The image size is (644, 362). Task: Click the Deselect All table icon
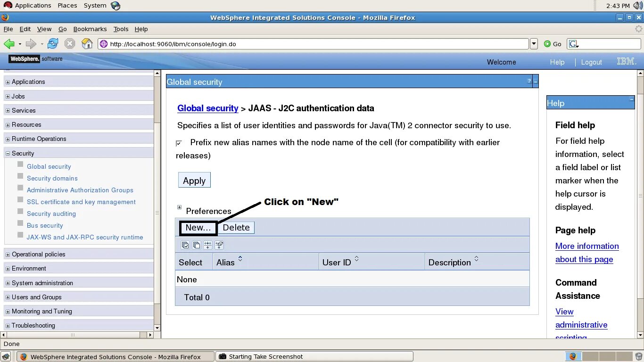[197, 245]
